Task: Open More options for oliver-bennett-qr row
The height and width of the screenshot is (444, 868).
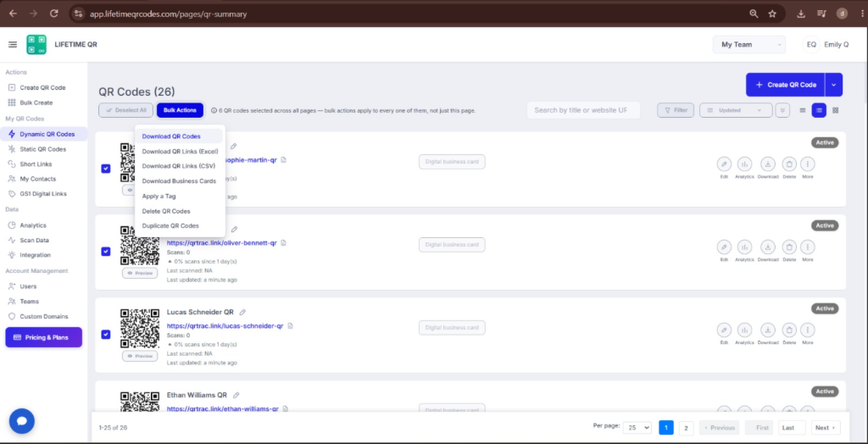Action: tap(808, 247)
